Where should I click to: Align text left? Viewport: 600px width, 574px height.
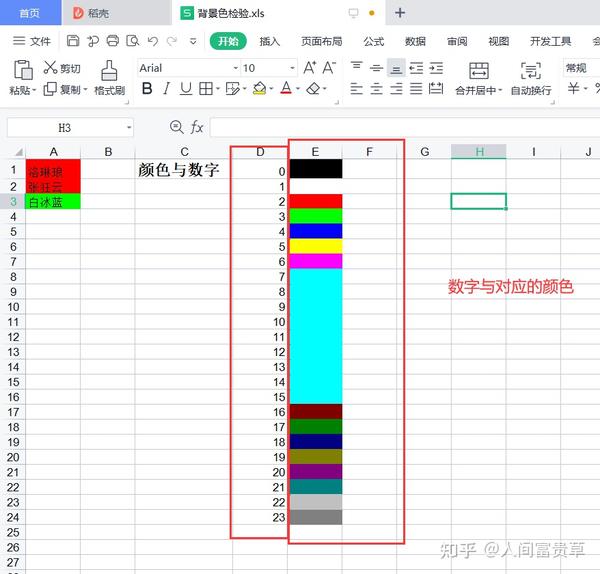[357, 89]
